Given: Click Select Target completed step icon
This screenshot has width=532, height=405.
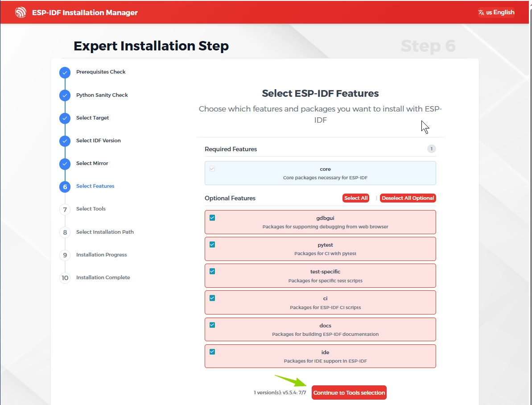Looking at the screenshot, I should [x=65, y=118].
